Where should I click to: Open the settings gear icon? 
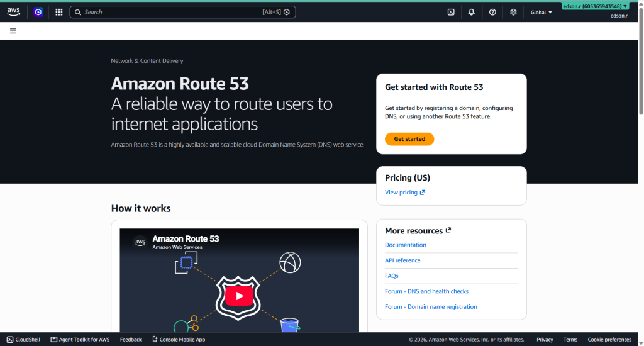513,13
